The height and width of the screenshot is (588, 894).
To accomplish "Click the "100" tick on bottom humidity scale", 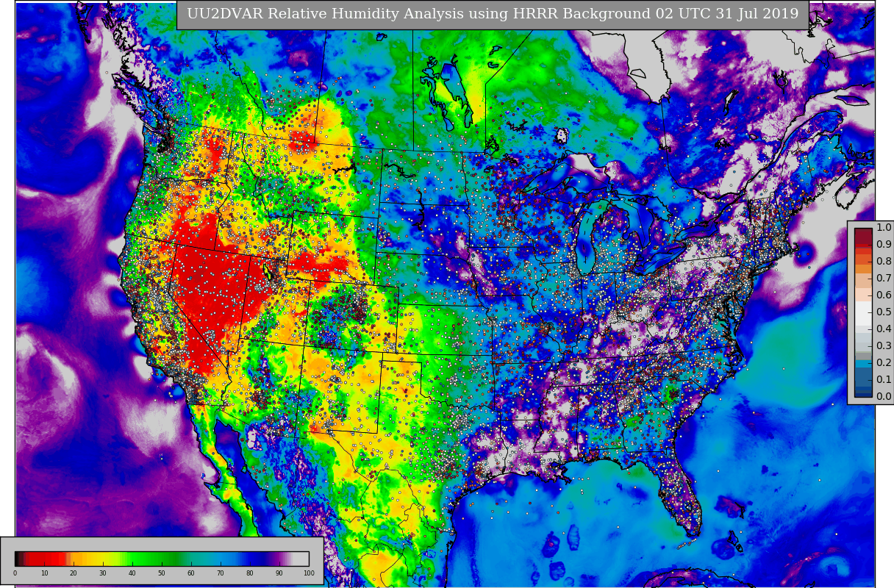I will click(309, 573).
